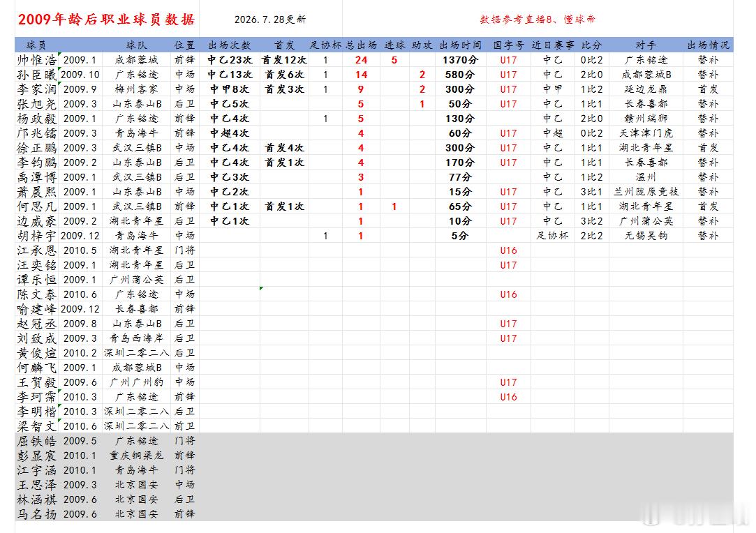Select the 助攻 column header
The height and width of the screenshot is (533, 756).
[x=422, y=45]
